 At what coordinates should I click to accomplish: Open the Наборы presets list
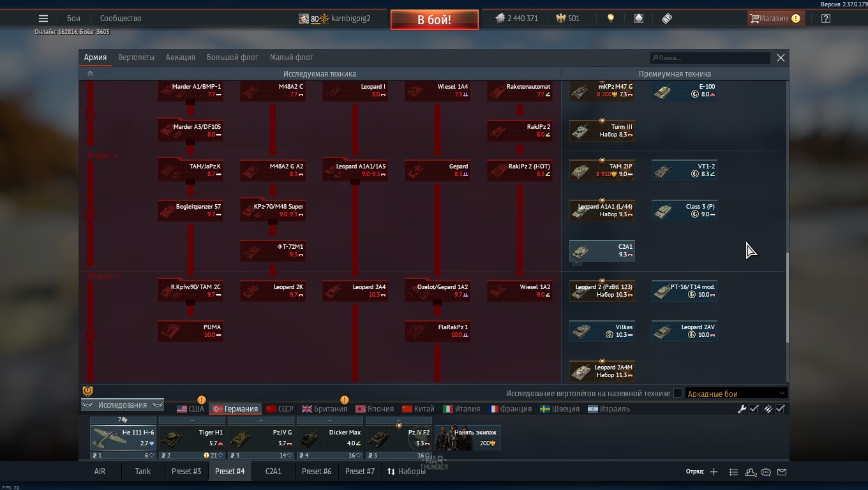[406, 471]
